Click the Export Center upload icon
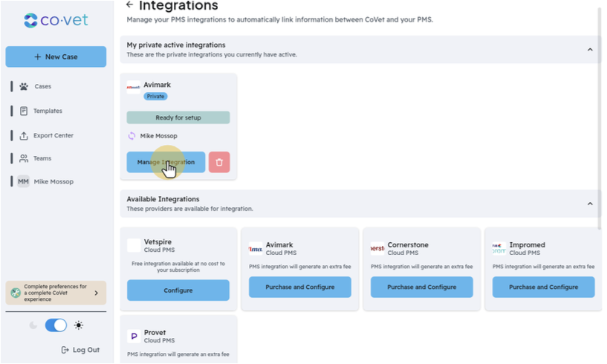Image resolution: width=607 pixels, height=364 pixels. click(x=24, y=135)
